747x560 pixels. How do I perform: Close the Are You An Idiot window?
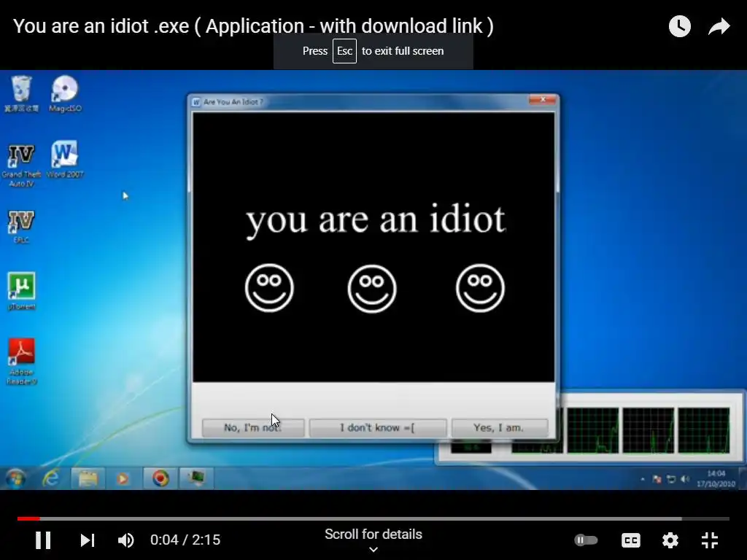pyautogui.click(x=542, y=99)
